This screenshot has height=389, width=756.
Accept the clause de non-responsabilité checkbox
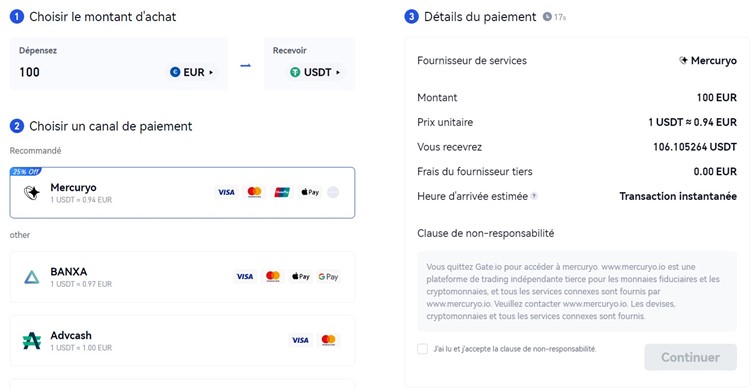[x=422, y=349]
